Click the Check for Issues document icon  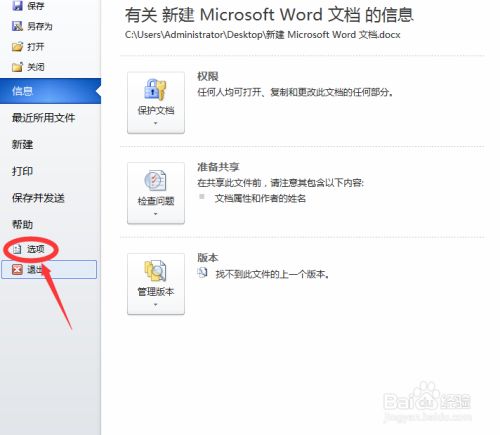tap(155, 180)
